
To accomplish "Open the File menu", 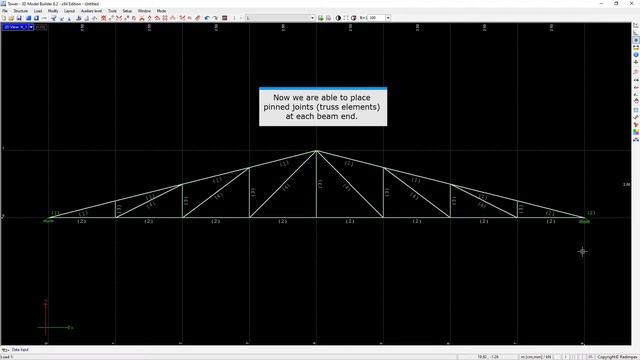I will pos(4,11).
